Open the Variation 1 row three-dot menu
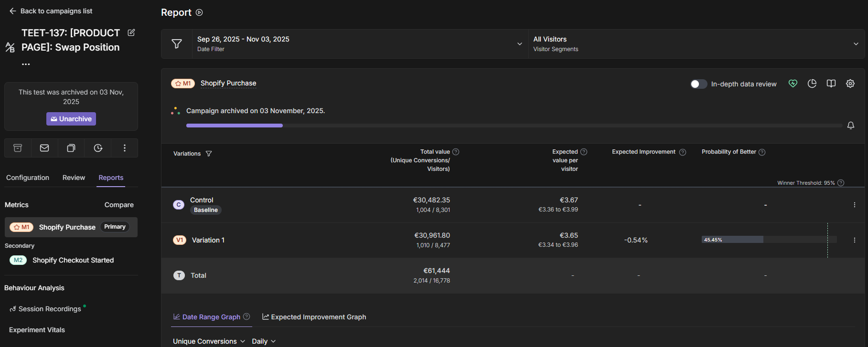This screenshot has height=347, width=868. (x=855, y=240)
